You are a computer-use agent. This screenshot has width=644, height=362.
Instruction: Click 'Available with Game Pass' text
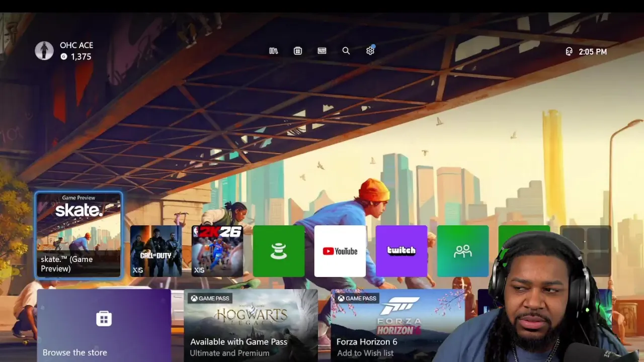coord(238,342)
